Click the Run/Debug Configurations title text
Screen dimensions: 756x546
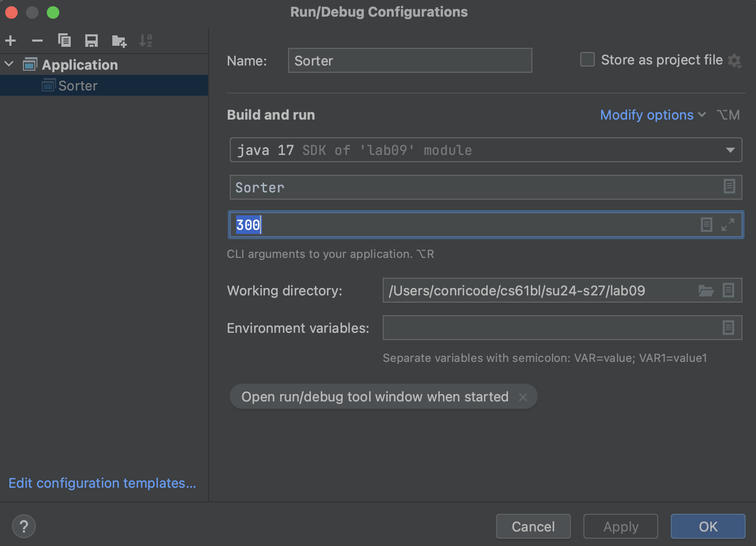pos(379,12)
